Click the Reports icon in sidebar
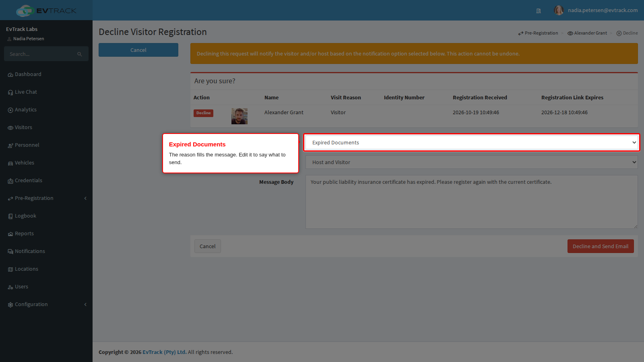 point(10,234)
